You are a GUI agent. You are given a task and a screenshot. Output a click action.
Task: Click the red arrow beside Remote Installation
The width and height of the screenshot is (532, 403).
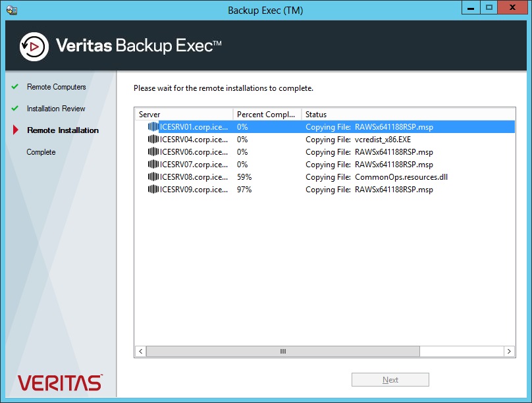point(15,130)
